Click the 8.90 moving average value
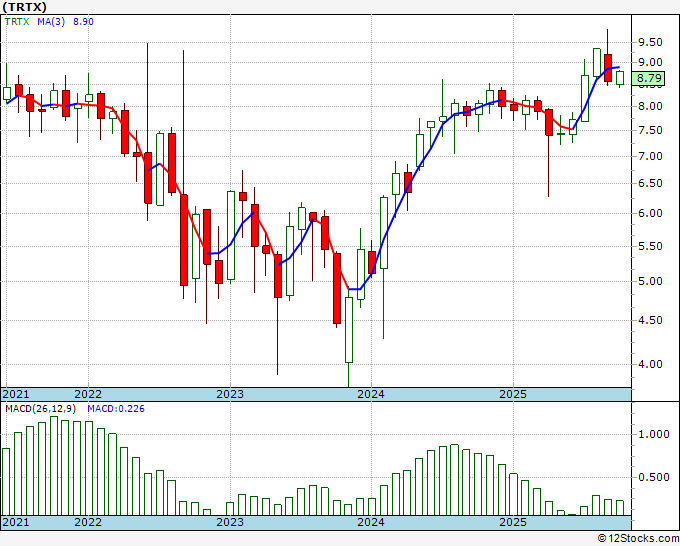The image size is (680, 546). click(83, 22)
